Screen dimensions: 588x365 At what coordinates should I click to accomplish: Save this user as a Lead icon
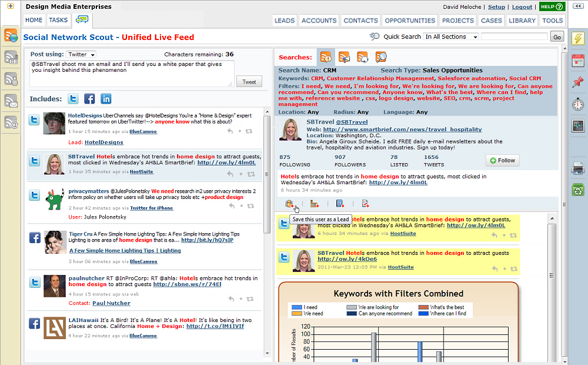pos(289,204)
